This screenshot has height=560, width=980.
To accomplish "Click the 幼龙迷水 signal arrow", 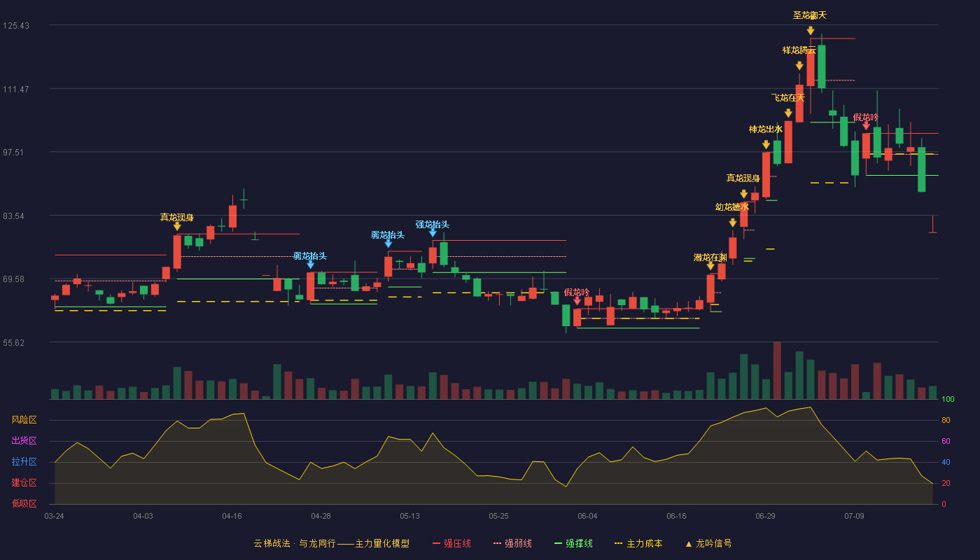I will coord(732,223).
